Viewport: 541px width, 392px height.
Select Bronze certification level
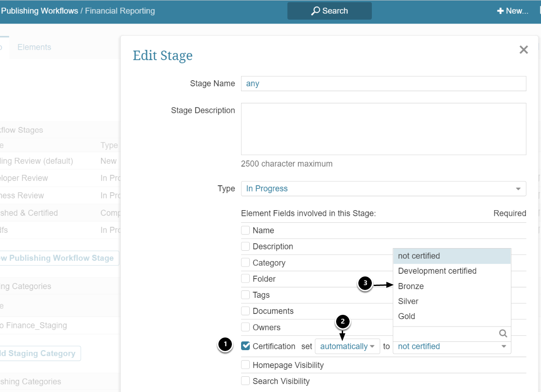tap(411, 286)
